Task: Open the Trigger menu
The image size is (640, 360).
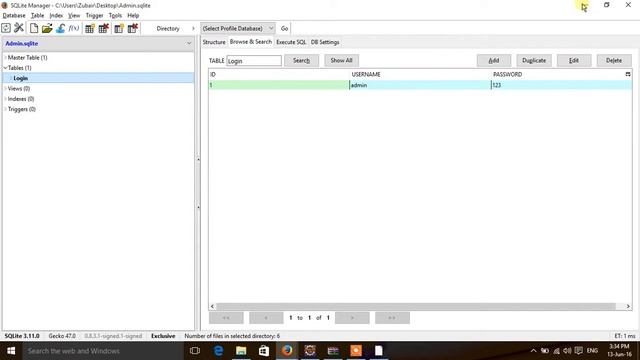Action: (94, 16)
